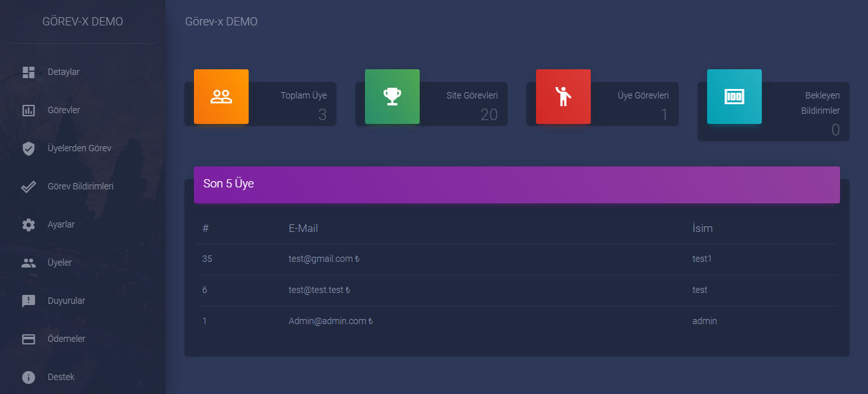Image resolution: width=868 pixels, height=394 pixels.
Task: Click the test@test.test email cell
Action: pos(320,290)
